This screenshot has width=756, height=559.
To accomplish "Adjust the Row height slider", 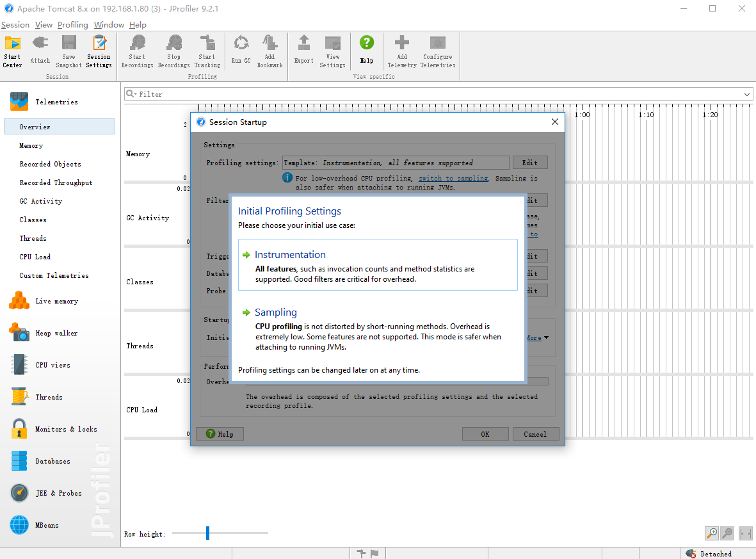I will [208, 533].
